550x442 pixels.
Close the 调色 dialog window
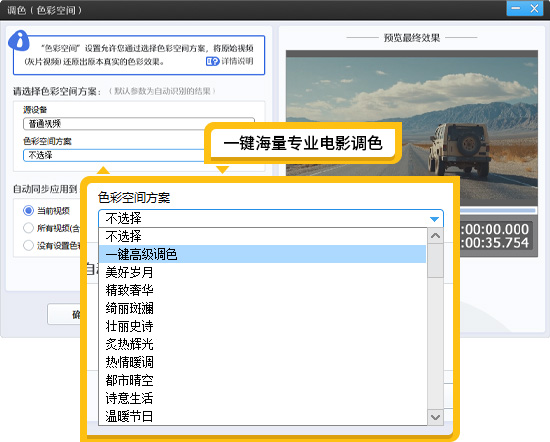pos(534,8)
